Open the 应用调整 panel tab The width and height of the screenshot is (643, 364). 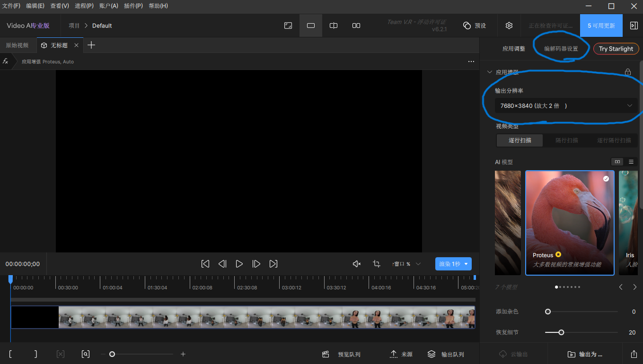click(514, 49)
